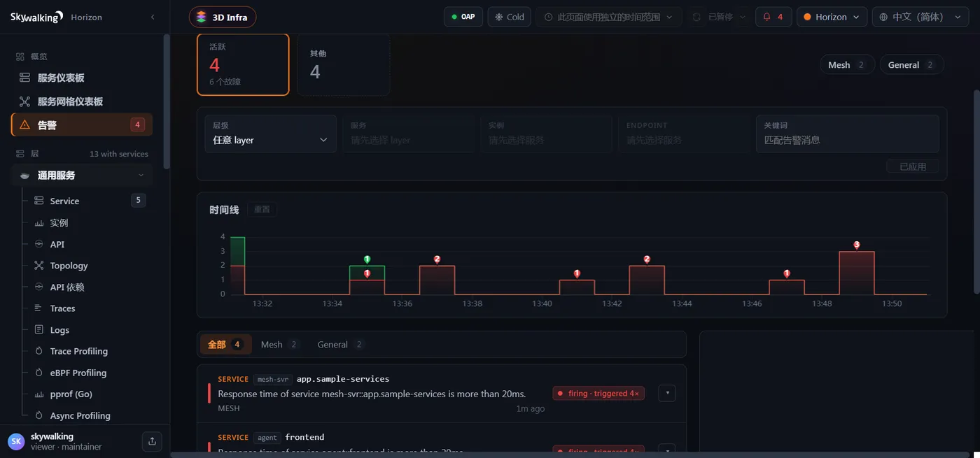Open the eBPF Profiling sidebar icon
Viewport: 980px width, 458px height.
39,373
